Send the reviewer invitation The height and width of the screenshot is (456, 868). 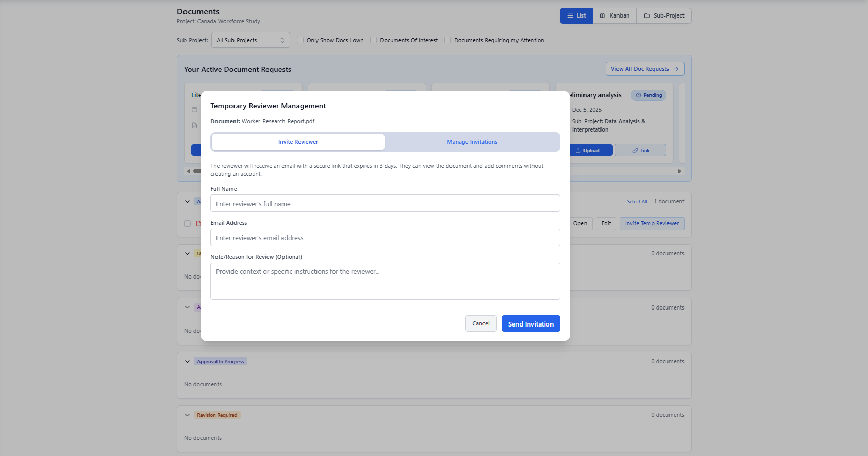[x=531, y=323]
